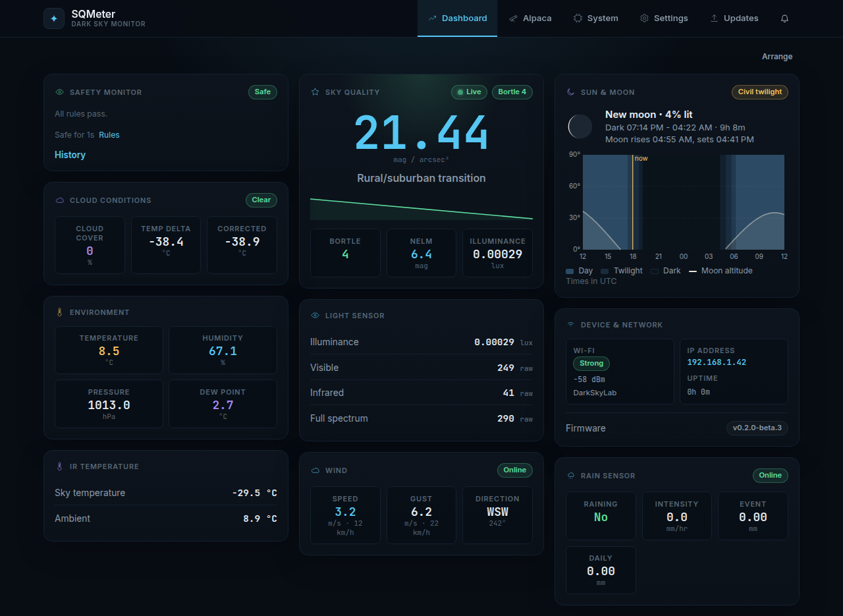Click the star icon beside Sky Quality
This screenshot has height=616, width=843.
315,92
